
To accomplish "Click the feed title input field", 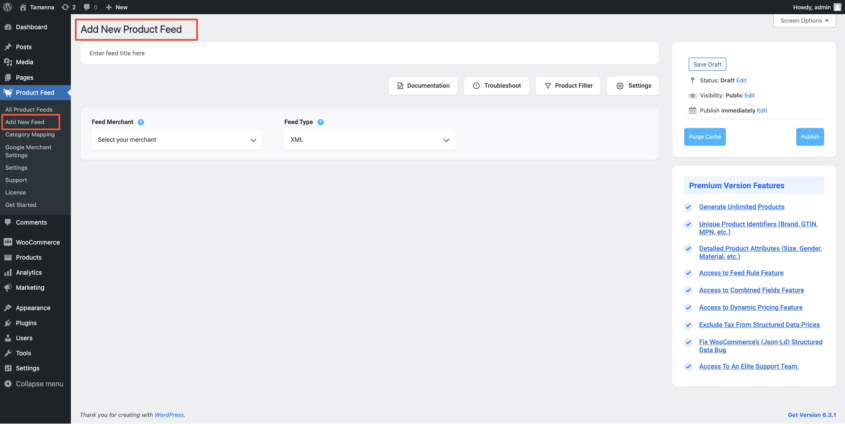I will pyautogui.click(x=370, y=53).
